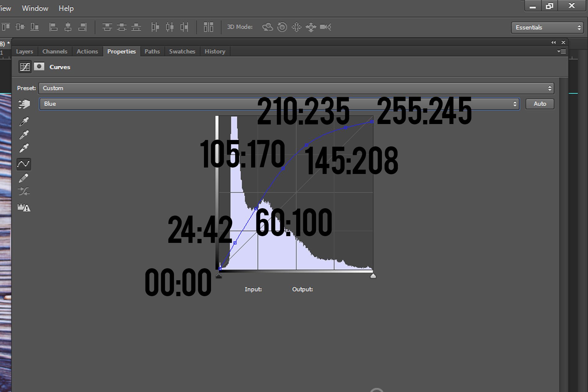This screenshot has height=392, width=588.
Task: Select the white point eyedropper
Action: 24,148
